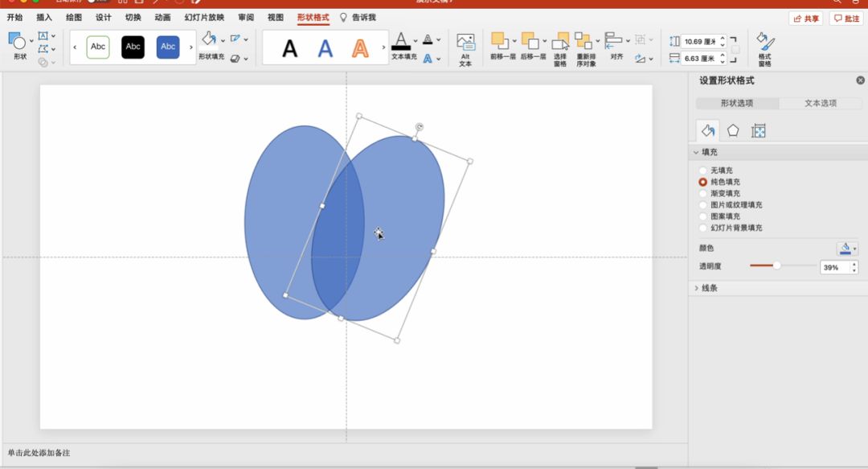Select the 文本选项 pane tab
868x469 pixels.
[821, 103]
